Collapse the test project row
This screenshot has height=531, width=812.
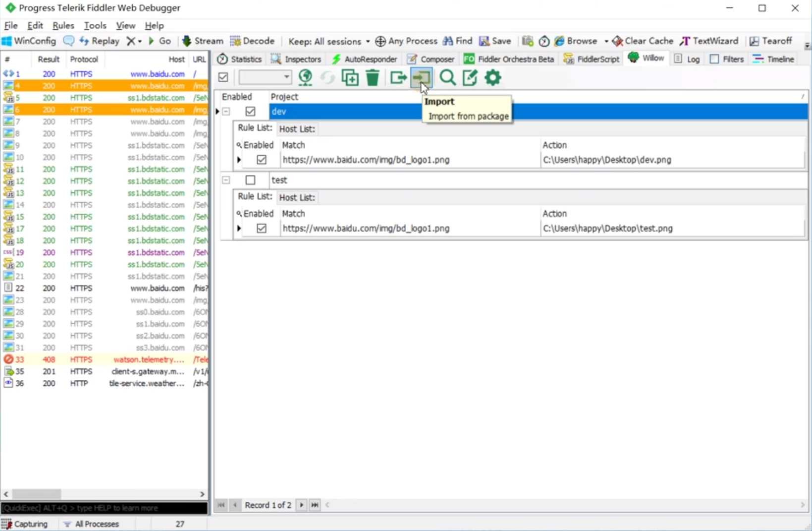point(226,180)
